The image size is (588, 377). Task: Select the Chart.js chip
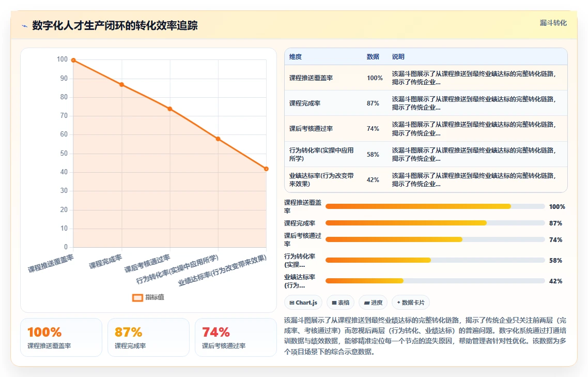pos(303,303)
